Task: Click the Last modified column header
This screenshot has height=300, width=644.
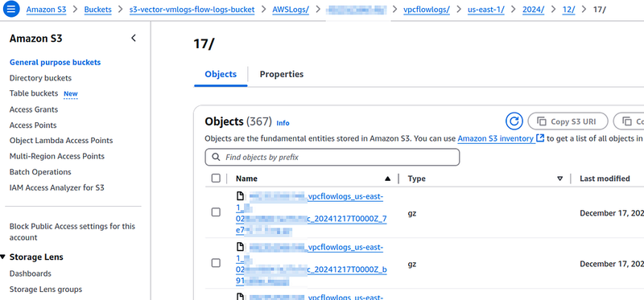Action: point(605,179)
